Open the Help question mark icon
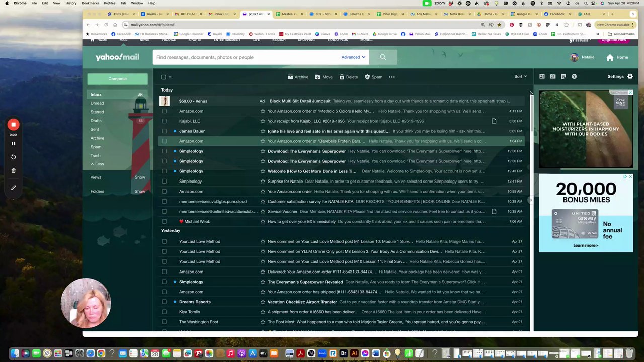Image resolution: width=644 pixels, height=362 pixels. pos(574,76)
